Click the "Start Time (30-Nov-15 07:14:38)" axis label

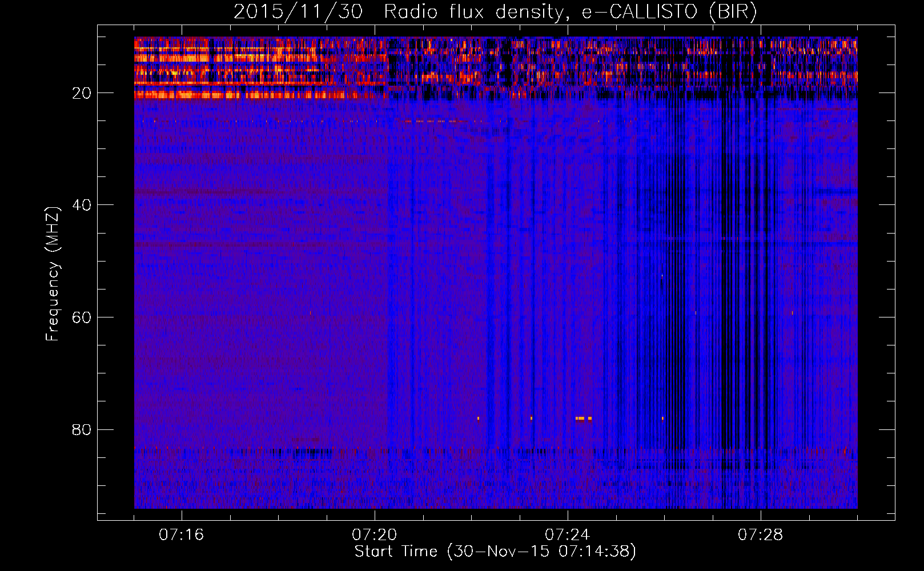coord(495,552)
